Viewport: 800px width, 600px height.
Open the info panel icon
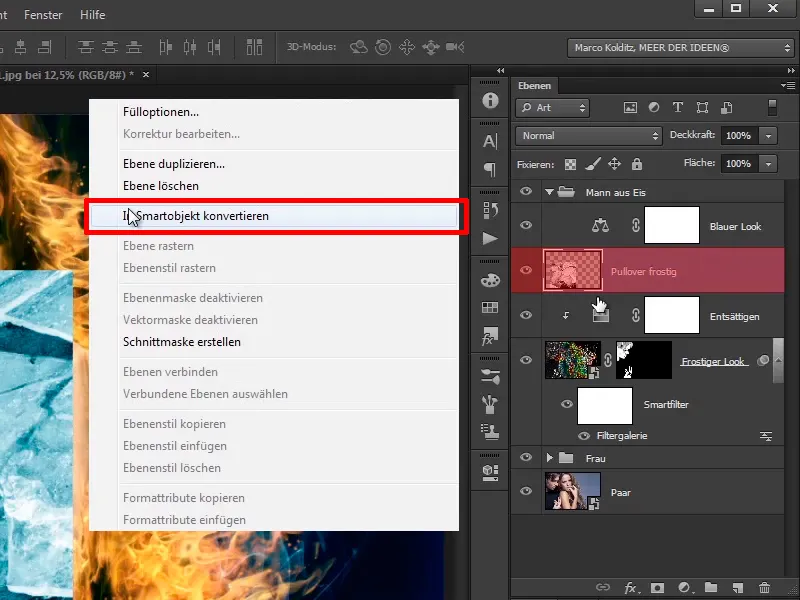(x=490, y=101)
